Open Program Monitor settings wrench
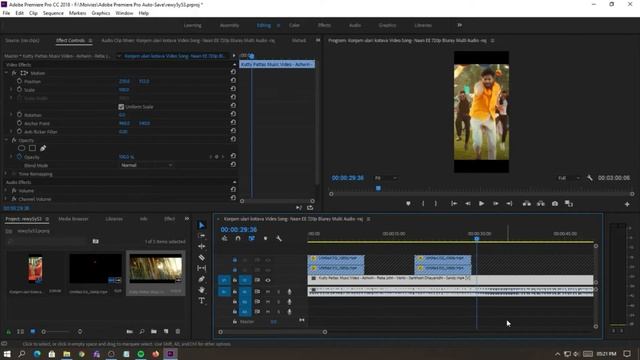This screenshot has height=360, width=640. (589, 178)
